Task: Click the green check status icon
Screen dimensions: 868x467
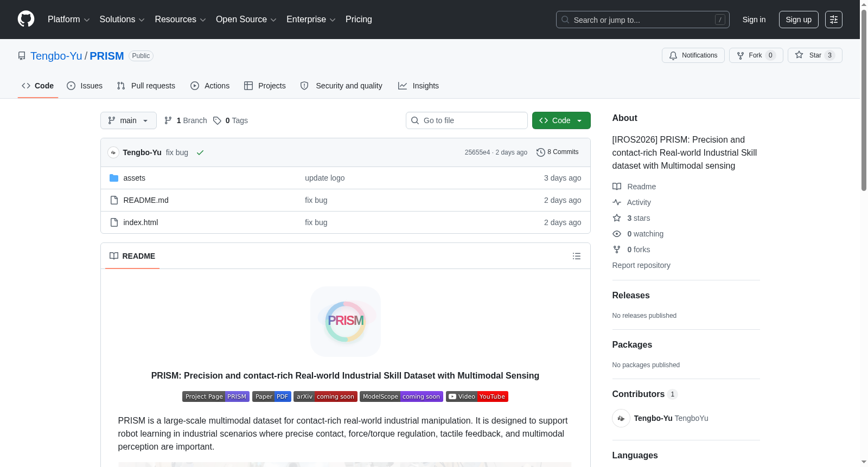Action: point(200,152)
